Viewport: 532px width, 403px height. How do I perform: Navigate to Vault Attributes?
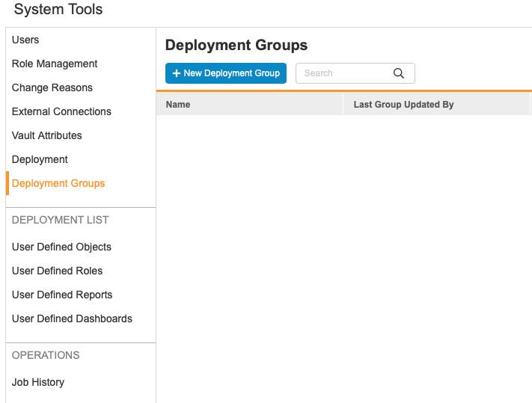point(47,135)
